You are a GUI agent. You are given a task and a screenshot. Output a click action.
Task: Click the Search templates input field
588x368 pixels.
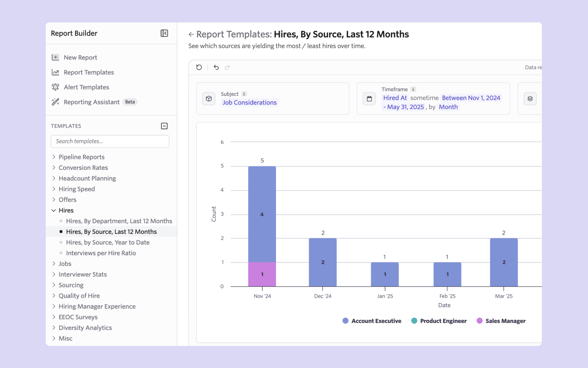pyautogui.click(x=110, y=141)
